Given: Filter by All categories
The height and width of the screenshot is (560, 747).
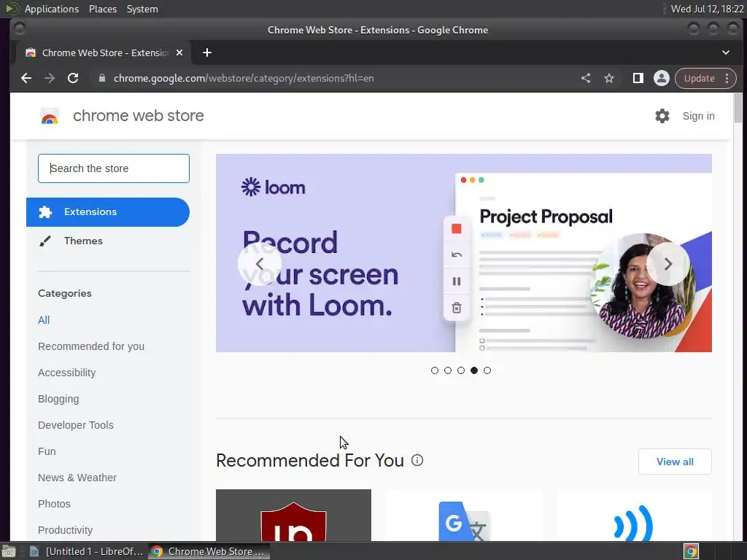Looking at the screenshot, I should click(x=44, y=320).
